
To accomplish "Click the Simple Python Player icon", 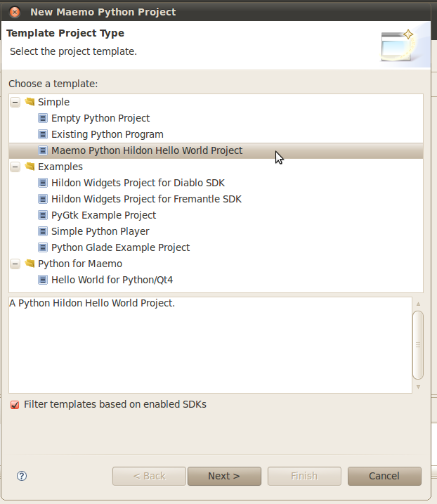I will (43, 231).
